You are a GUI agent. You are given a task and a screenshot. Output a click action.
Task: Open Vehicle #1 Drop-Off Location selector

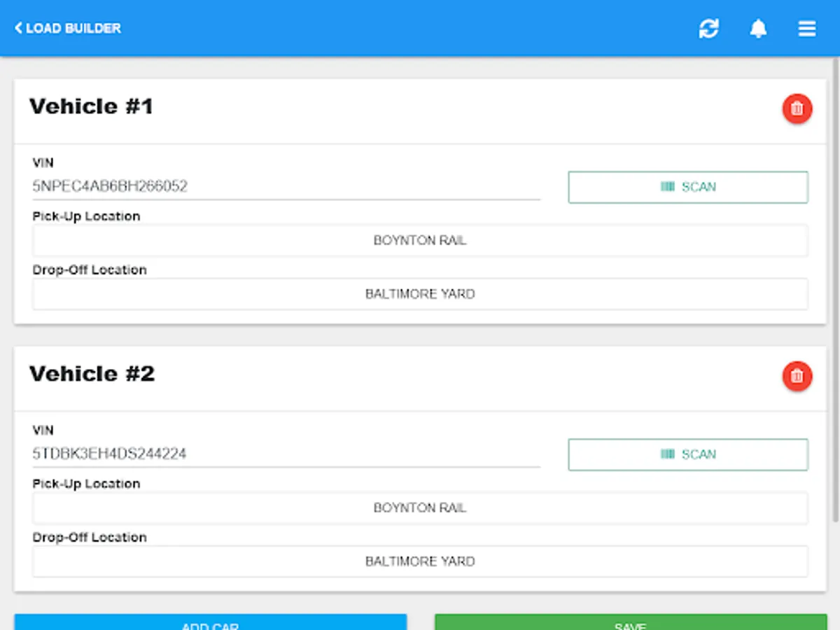click(x=420, y=293)
